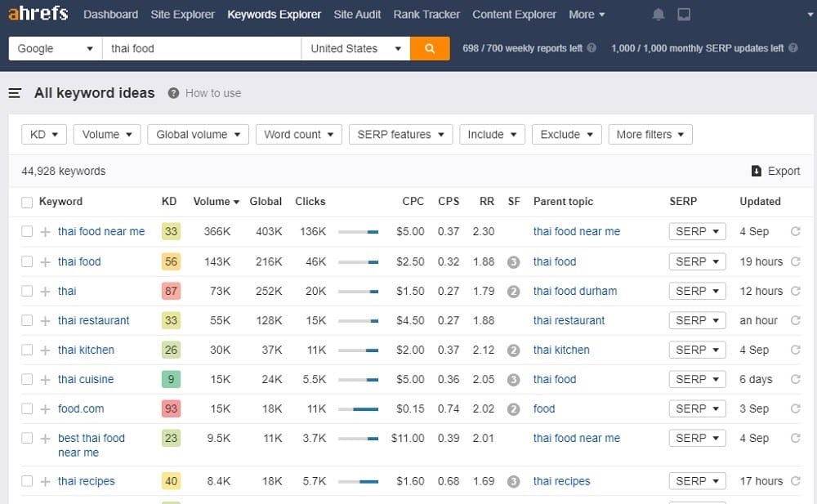Go to Site Explorer tab
817x504 pixels.
pos(182,15)
